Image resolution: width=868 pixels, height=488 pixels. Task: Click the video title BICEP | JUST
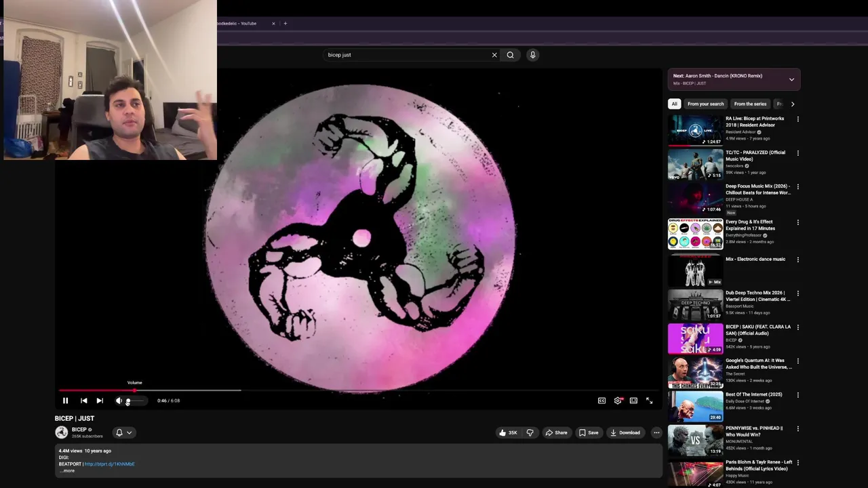click(75, 418)
